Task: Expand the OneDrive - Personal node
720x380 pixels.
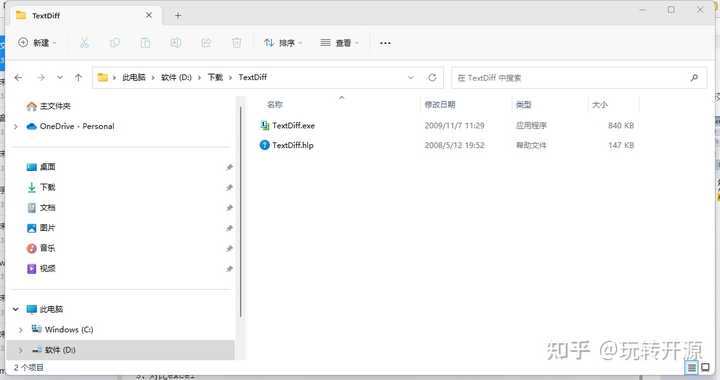Action: point(16,126)
